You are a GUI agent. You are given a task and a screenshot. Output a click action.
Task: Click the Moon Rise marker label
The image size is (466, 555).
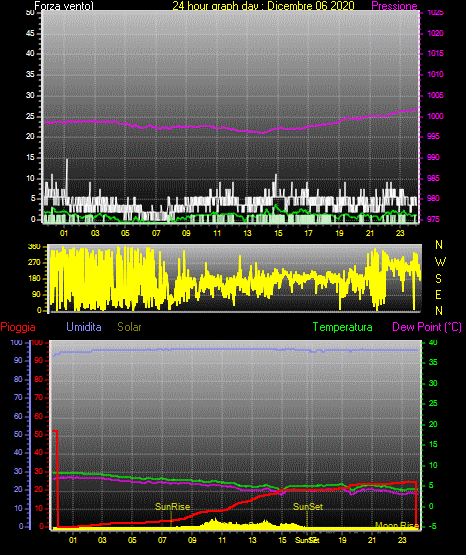click(x=397, y=525)
